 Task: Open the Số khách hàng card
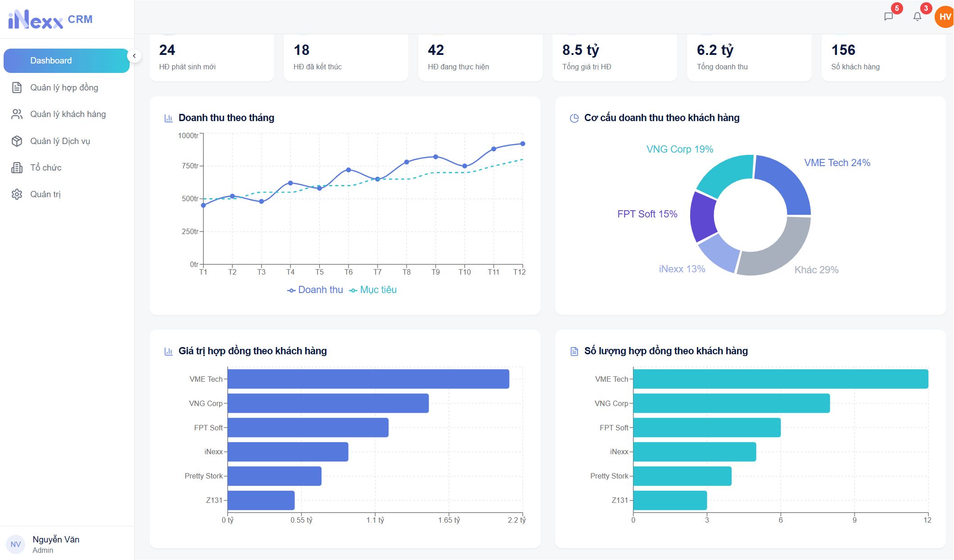883,58
